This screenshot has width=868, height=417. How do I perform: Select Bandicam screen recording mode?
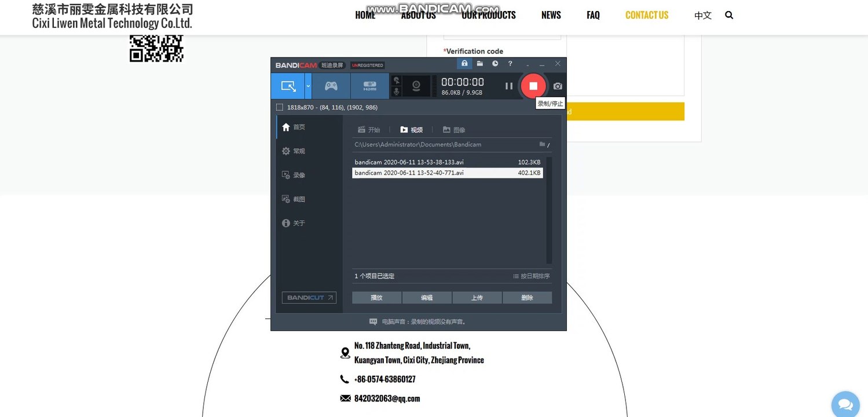288,86
